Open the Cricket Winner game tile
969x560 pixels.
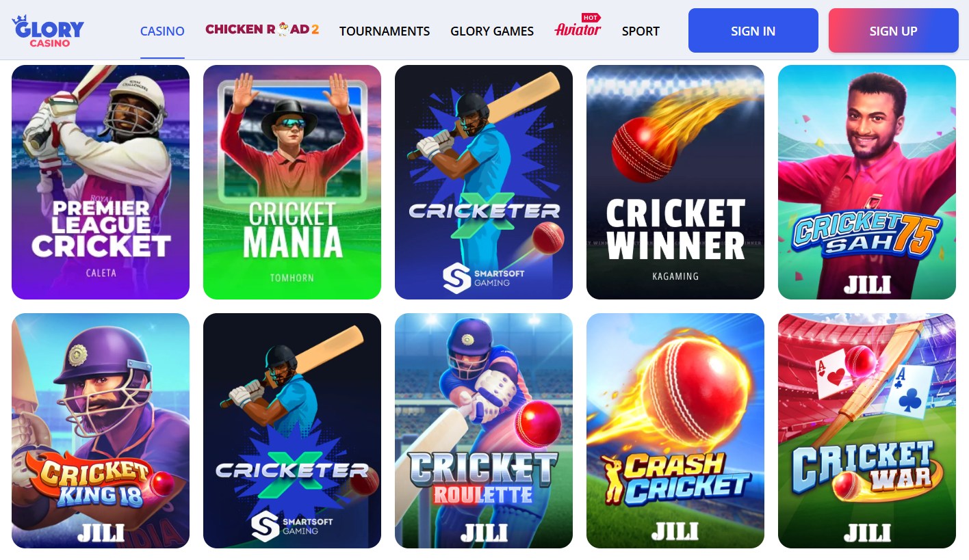click(x=675, y=182)
